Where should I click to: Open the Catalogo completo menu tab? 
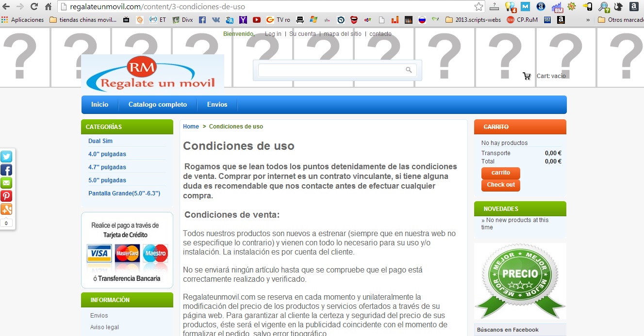coord(158,104)
